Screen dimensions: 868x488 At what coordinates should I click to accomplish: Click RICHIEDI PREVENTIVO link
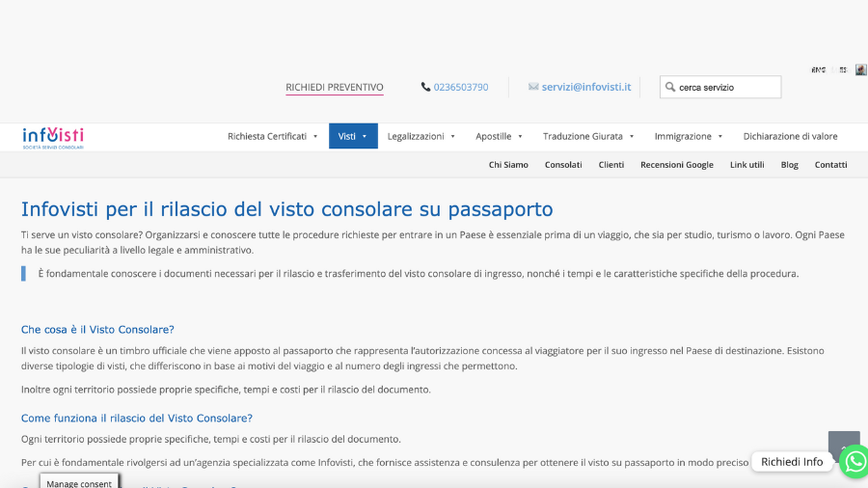335,87
